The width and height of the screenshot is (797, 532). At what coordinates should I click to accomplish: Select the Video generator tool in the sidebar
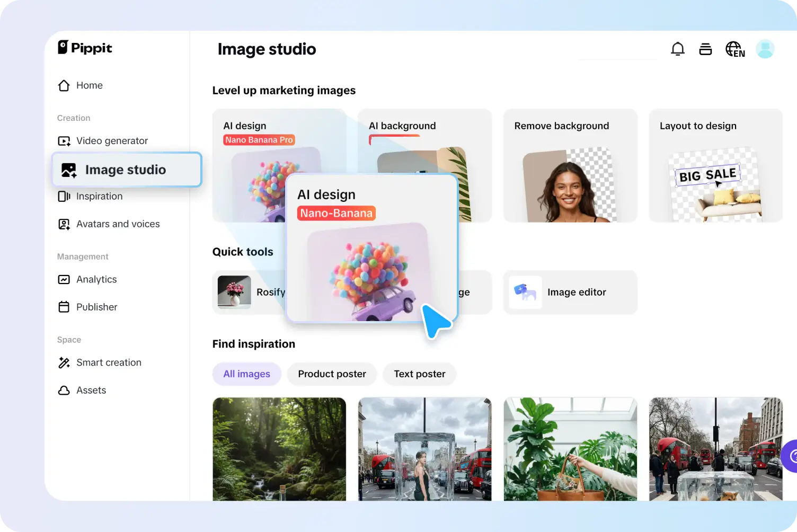click(112, 140)
